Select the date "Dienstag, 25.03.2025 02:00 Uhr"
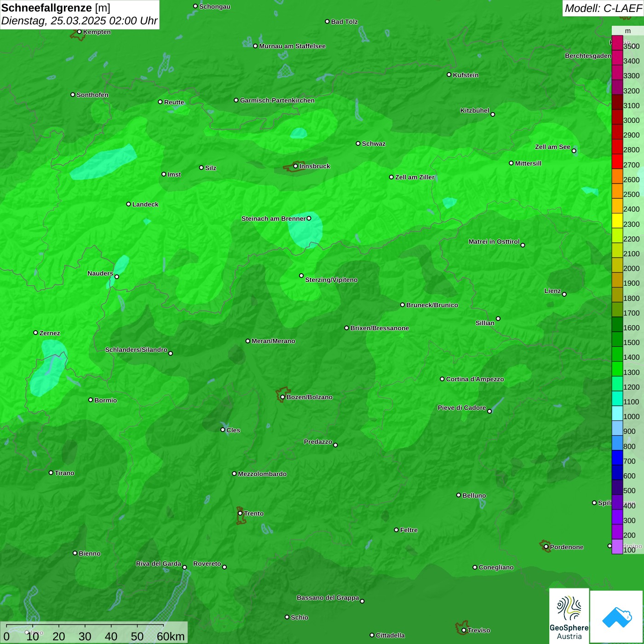This screenshot has width=644, height=644. pos(79,21)
